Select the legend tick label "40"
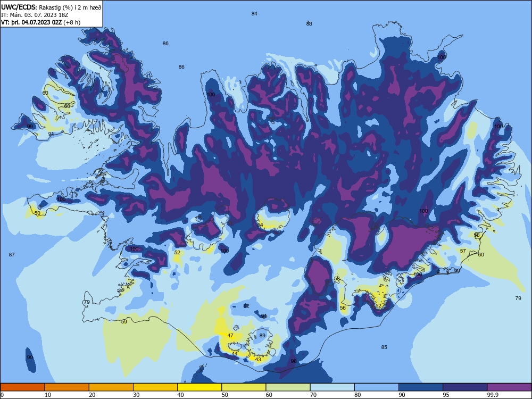This screenshot has width=532, height=399. pyautogui.click(x=180, y=395)
